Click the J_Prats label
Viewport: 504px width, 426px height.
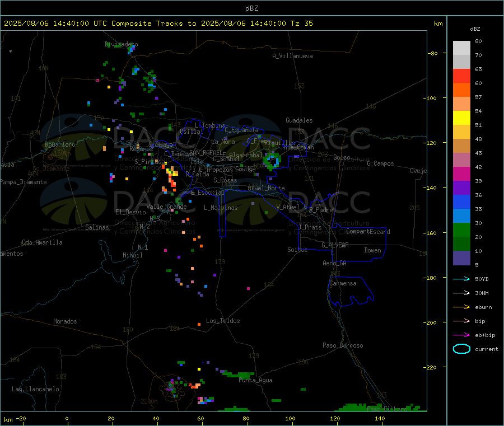(x=310, y=227)
